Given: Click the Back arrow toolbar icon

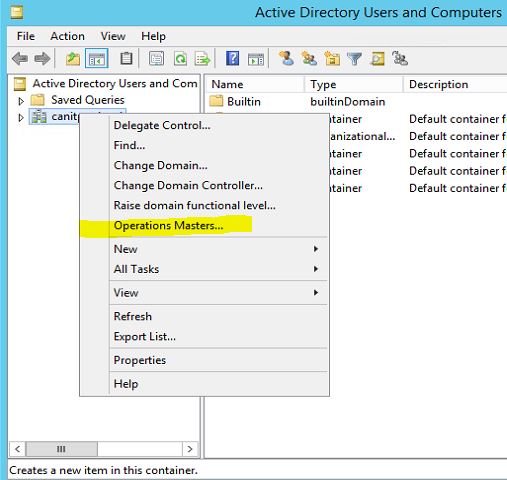Looking at the screenshot, I should (x=20, y=59).
